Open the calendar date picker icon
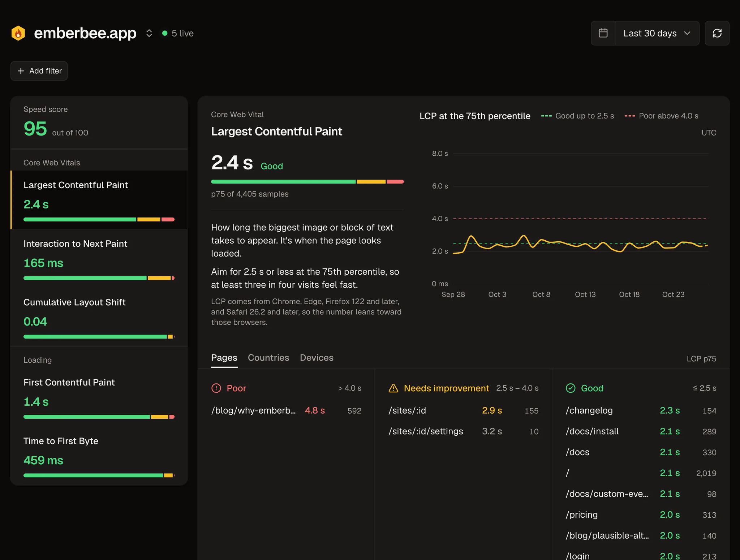 603,33
